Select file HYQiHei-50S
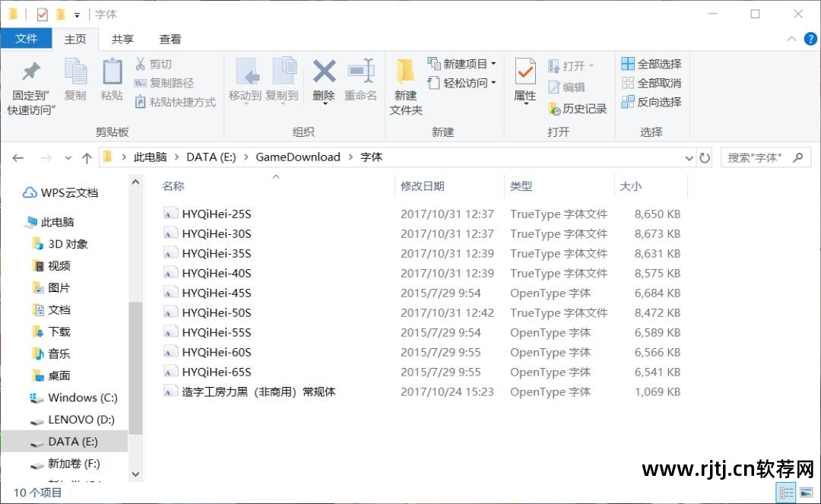The height and width of the screenshot is (504, 821). pyautogui.click(x=208, y=313)
